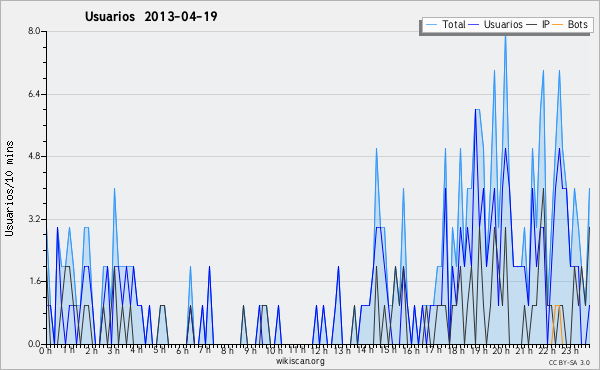This screenshot has width=600, height=370.
Task: Click the 'CC BY-SA 3.0' license text
Action: point(569,362)
